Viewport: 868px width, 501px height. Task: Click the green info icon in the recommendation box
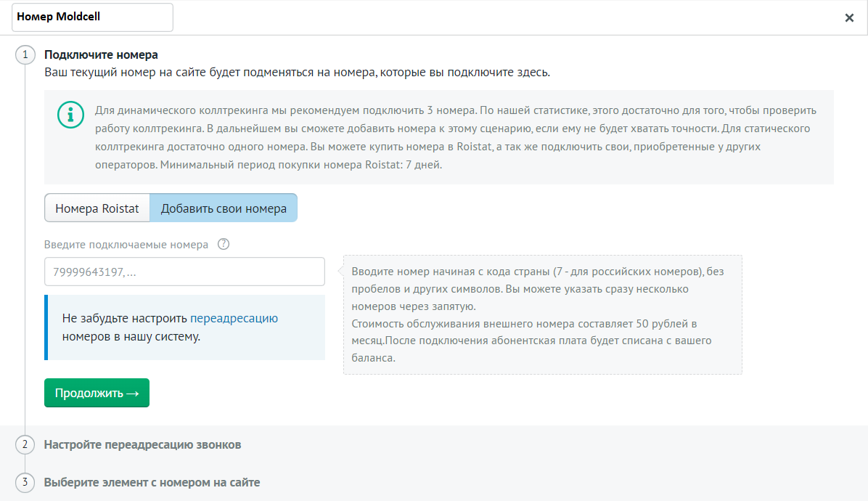point(70,115)
